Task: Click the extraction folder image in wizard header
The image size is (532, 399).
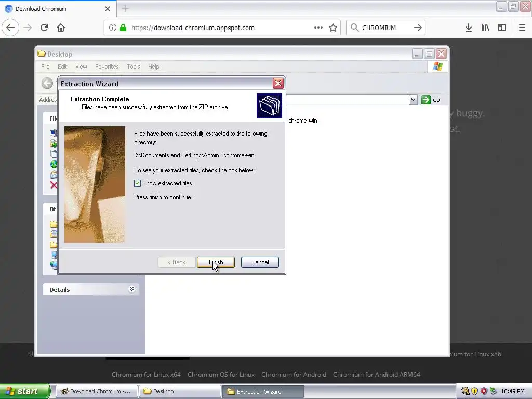Action: click(x=269, y=105)
